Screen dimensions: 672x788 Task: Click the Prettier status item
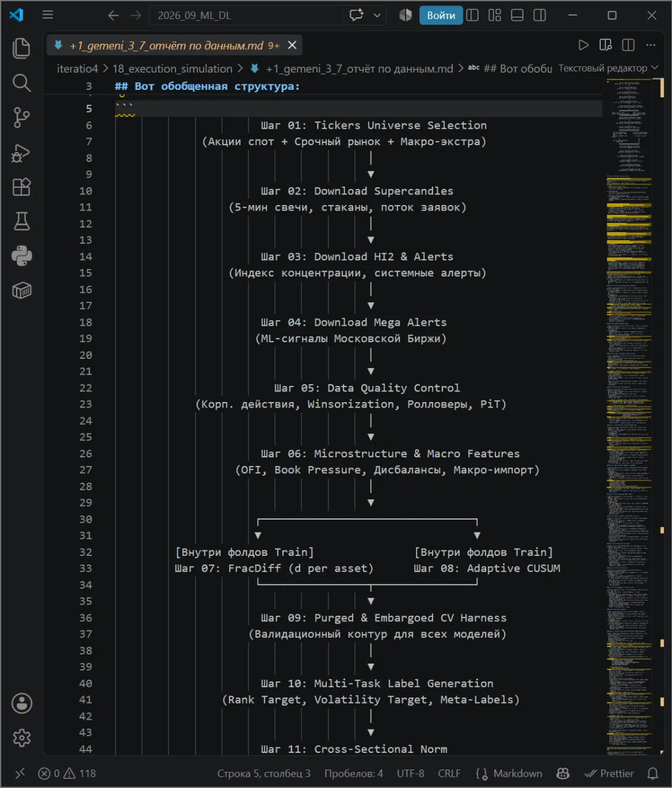coord(609,773)
